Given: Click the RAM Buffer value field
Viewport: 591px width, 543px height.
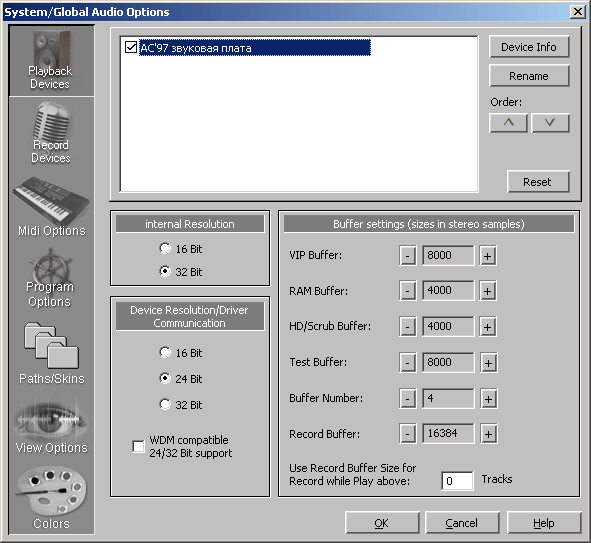Looking at the screenshot, I should point(448,291).
